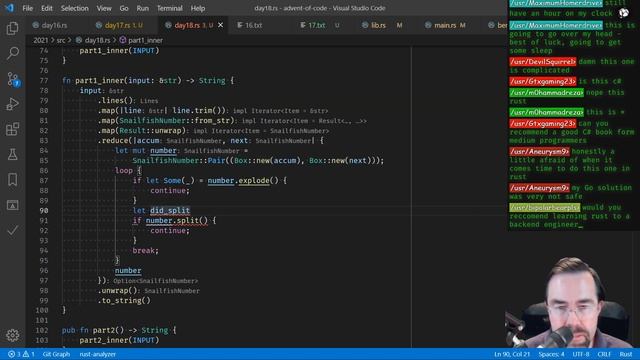Image resolution: width=640 pixels, height=360 pixels.
Task: Click line number 90 in gutter
Action: pyautogui.click(x=44, y=211)
